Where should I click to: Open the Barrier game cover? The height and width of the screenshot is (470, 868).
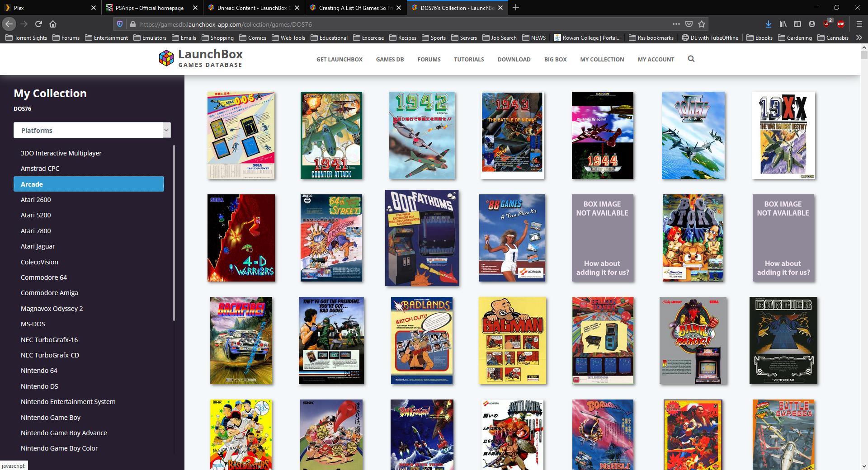783,341
